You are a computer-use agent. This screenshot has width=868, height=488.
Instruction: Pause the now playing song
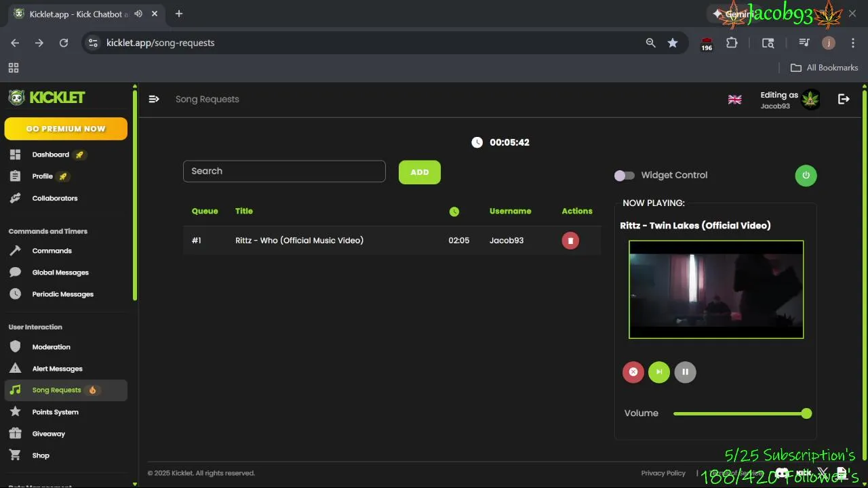pyautogui.click(x=685, y=371)
